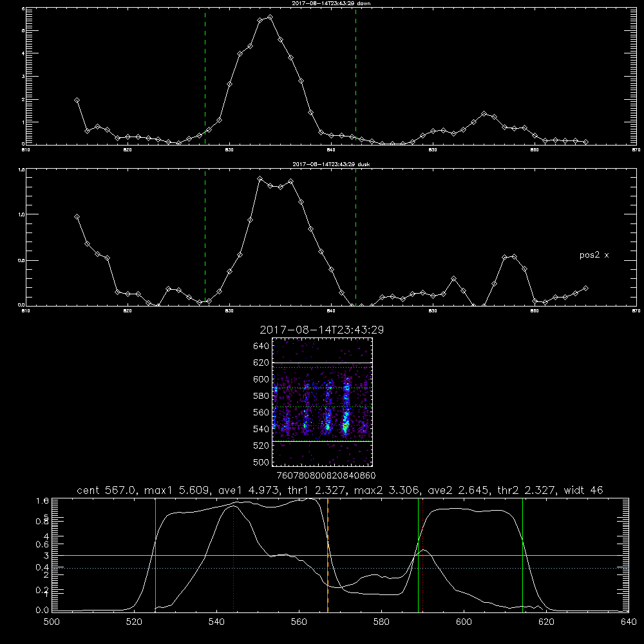Click the '520' y-axis label beside spectrogram

[261, 446]
